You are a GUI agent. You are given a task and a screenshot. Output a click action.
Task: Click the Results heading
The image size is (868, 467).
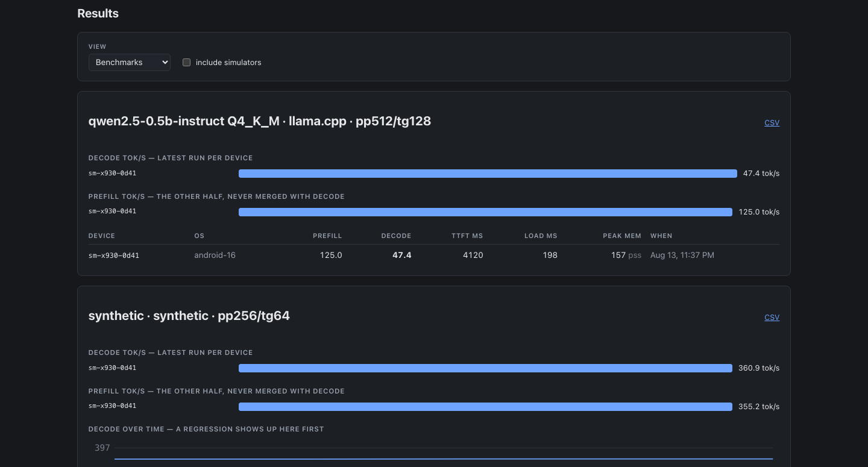coord(98,13)
